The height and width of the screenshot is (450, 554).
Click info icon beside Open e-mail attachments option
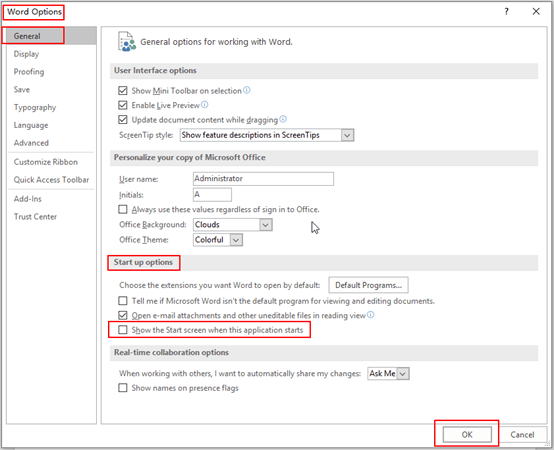370,315
